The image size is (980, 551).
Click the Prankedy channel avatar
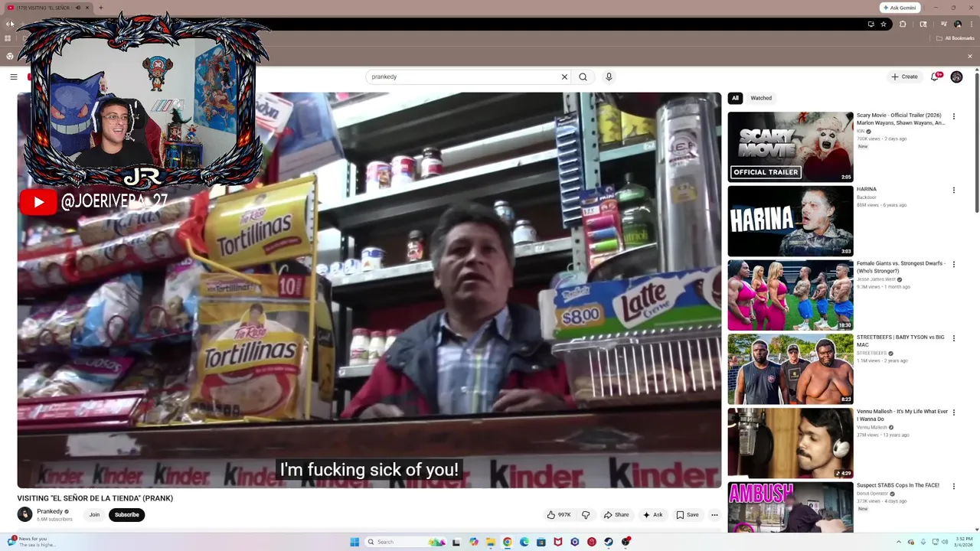tap(25, 515)
